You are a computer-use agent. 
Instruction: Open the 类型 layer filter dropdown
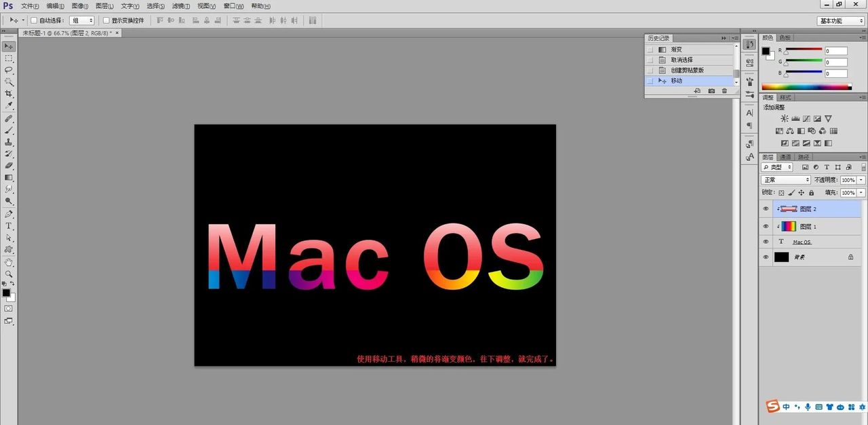coord(777,167)
